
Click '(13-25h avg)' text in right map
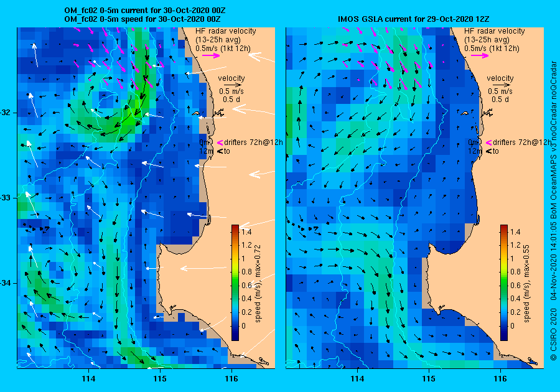487,40
